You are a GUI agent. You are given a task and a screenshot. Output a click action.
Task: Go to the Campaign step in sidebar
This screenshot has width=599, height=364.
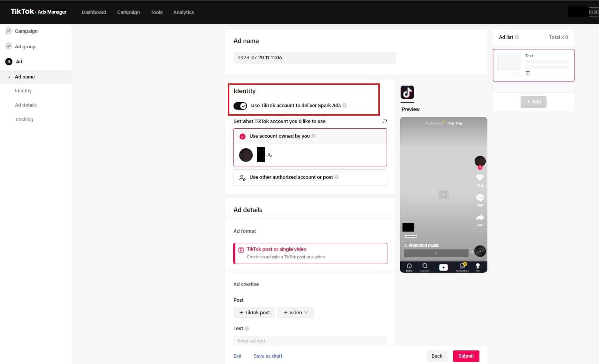point(26,31)
